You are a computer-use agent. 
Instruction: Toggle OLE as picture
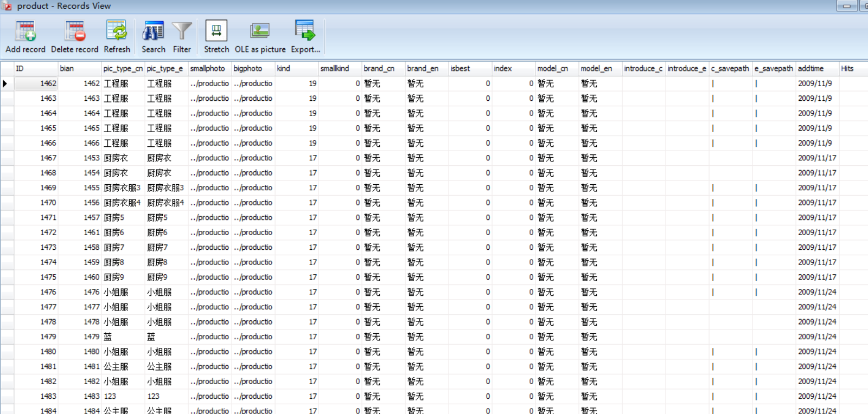(x=260, y=37)
